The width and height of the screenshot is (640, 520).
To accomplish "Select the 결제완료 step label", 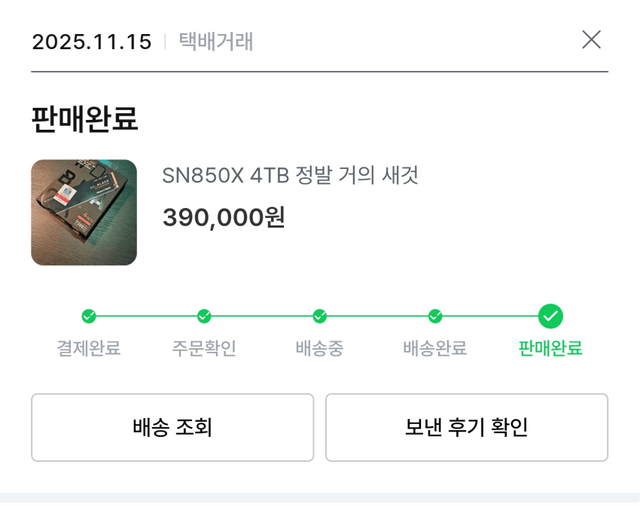I will (89, 349).
